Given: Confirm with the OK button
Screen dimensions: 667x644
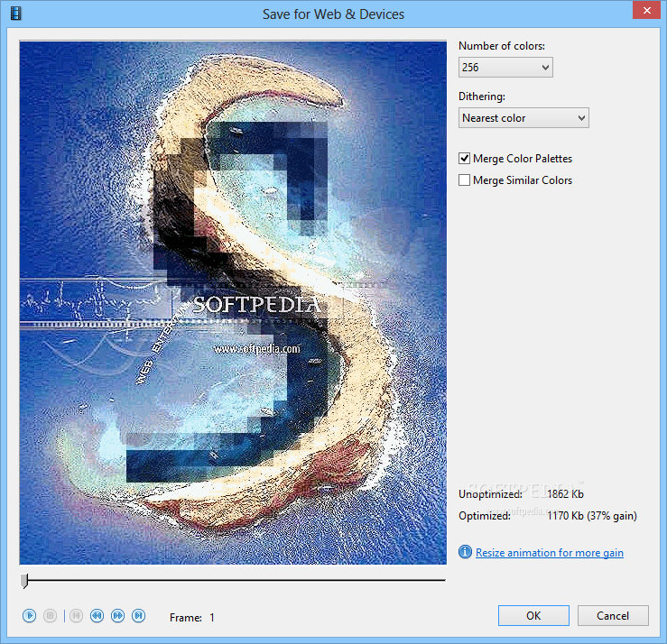Looking at the screenshot, I should tap(533, 615).
